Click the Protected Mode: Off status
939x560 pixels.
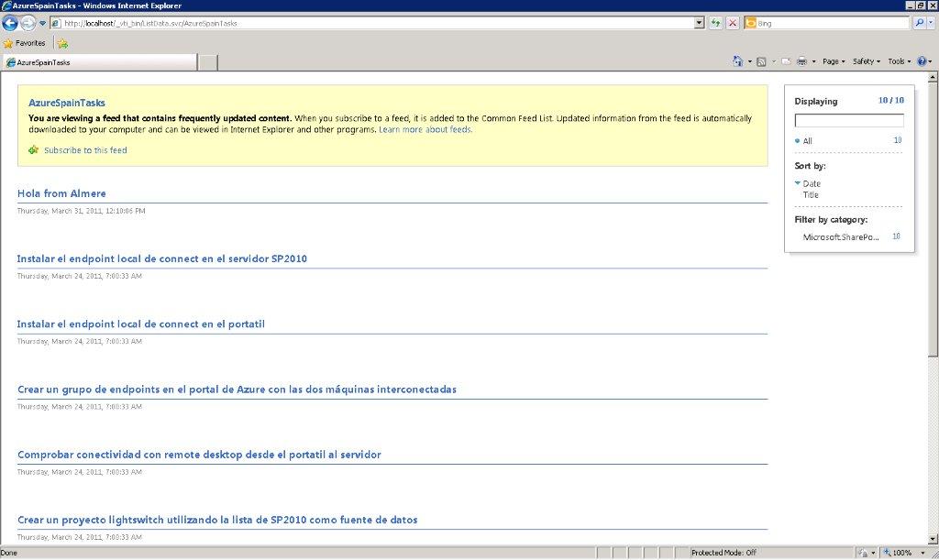coord(724,553)
